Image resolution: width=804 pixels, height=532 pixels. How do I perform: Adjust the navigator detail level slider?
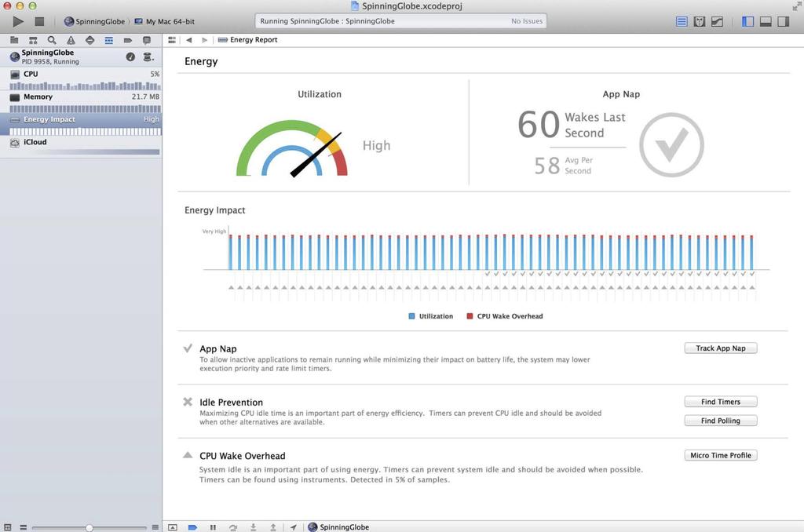tap(90, 527)
